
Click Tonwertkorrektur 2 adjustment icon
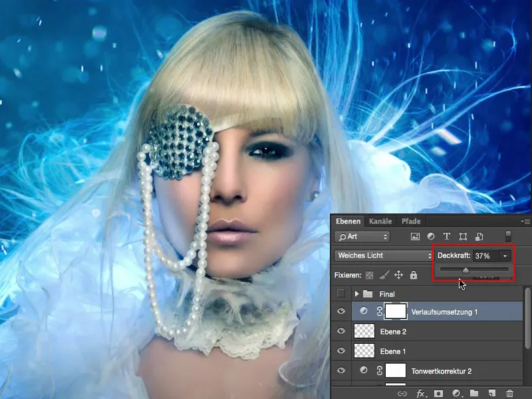click(x=363, y=370)
